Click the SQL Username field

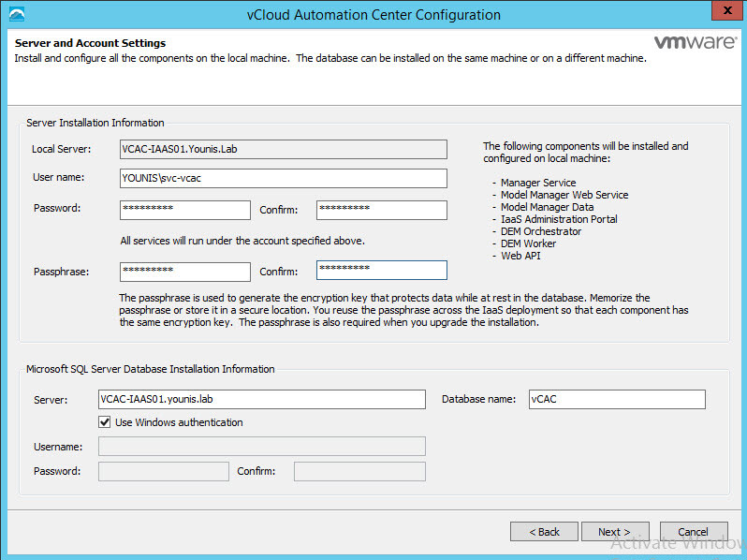coord(262,447)
